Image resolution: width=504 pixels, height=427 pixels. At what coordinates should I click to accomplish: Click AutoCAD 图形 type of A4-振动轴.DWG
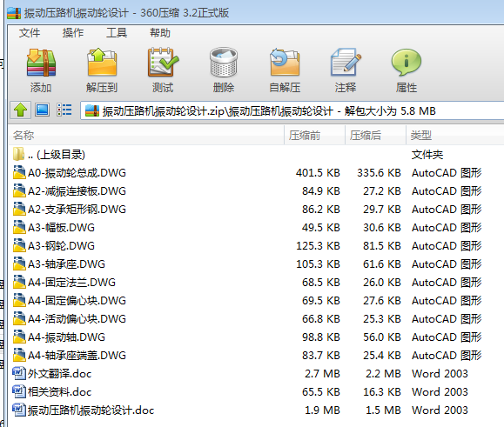[x=447, y=337]
